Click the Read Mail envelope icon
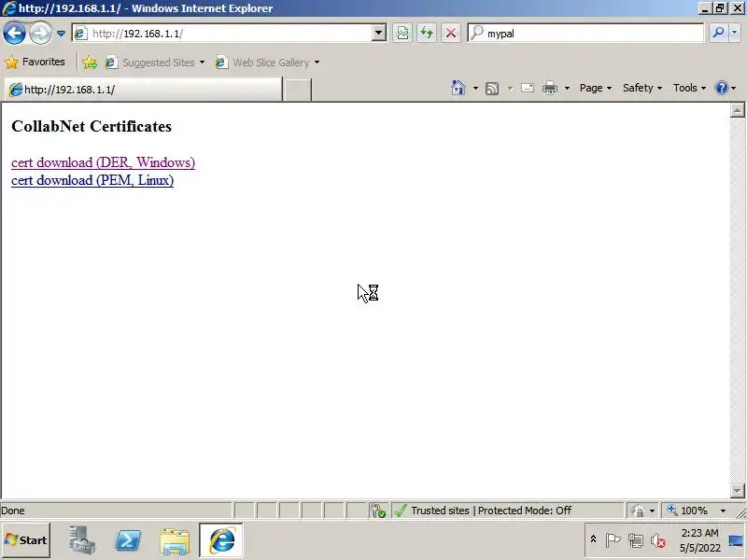This screenshot has width=747, height=560. tap(528, 88)
